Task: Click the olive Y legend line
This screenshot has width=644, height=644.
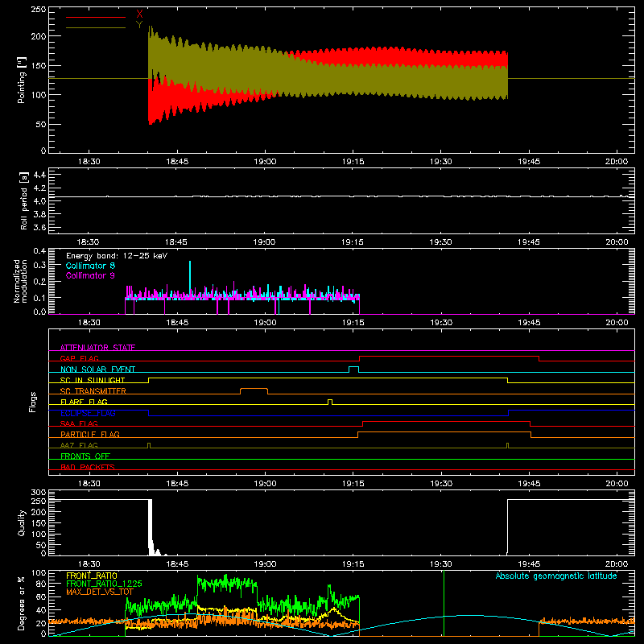Action: pos(96,27)
